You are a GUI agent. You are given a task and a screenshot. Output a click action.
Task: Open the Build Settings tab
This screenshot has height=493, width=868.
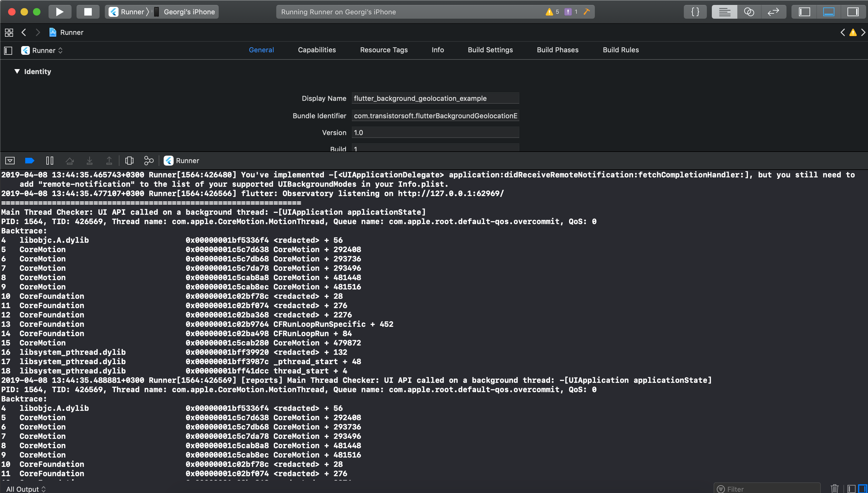click(490, 50)
